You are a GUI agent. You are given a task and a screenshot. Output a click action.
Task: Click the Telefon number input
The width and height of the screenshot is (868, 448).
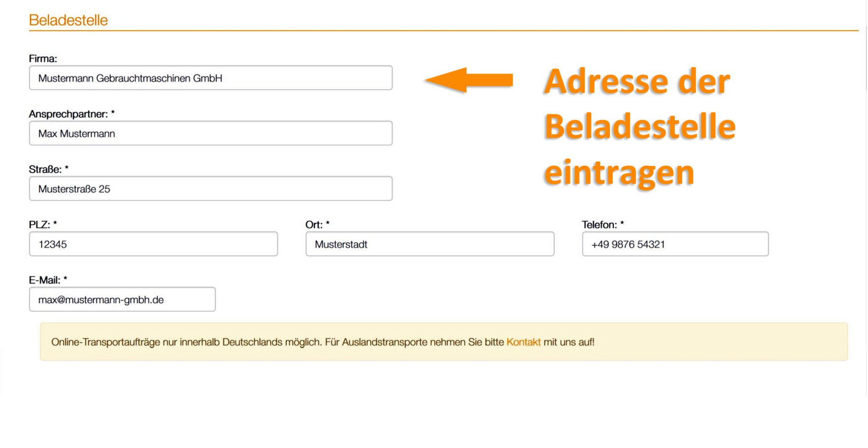(675, 244)
